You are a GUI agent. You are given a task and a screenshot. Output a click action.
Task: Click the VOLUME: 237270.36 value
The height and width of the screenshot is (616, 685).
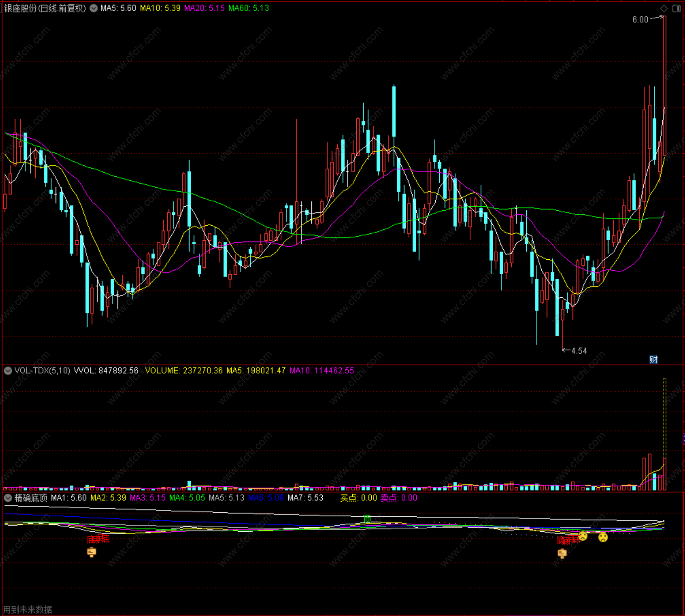coord(184,371)
